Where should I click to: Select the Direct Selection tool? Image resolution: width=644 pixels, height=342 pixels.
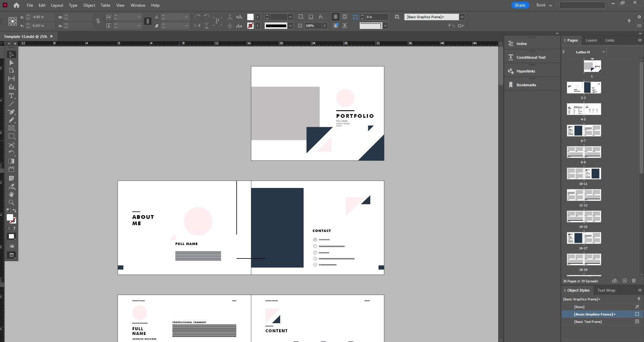11,63
